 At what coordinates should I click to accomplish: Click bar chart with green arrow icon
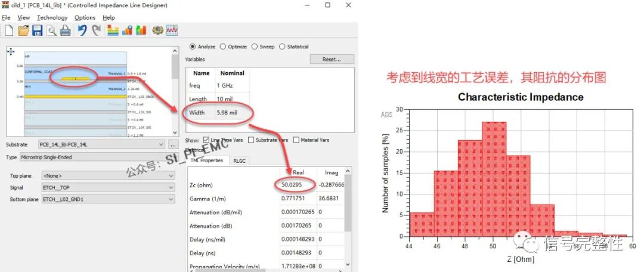click(141, 30)
